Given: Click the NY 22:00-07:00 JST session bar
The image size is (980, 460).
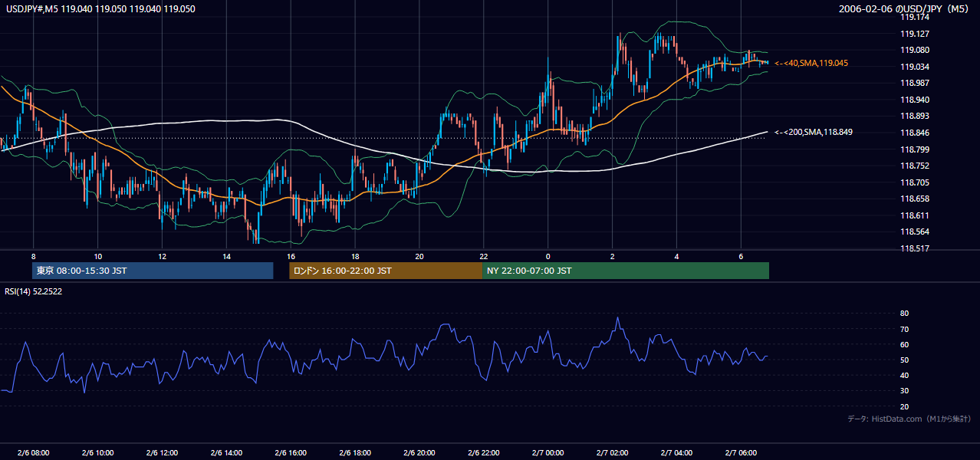Looking at the screenshot, I should [626, 271].
